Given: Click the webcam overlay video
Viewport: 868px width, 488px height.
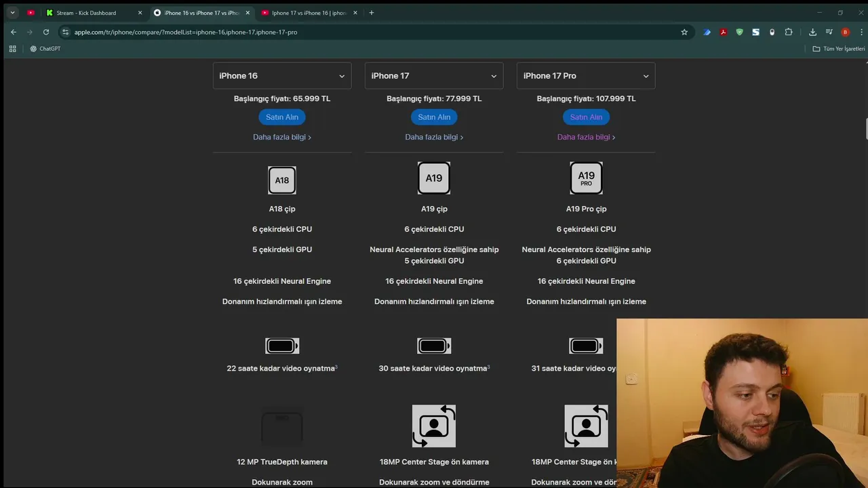Looking at the screenshot, I should click(x=743, y=403).
